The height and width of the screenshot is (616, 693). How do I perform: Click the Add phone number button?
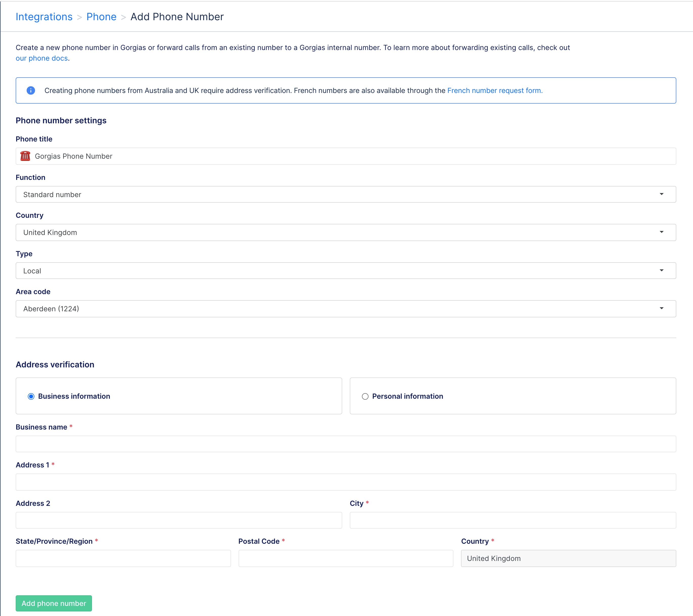[54, 603]
